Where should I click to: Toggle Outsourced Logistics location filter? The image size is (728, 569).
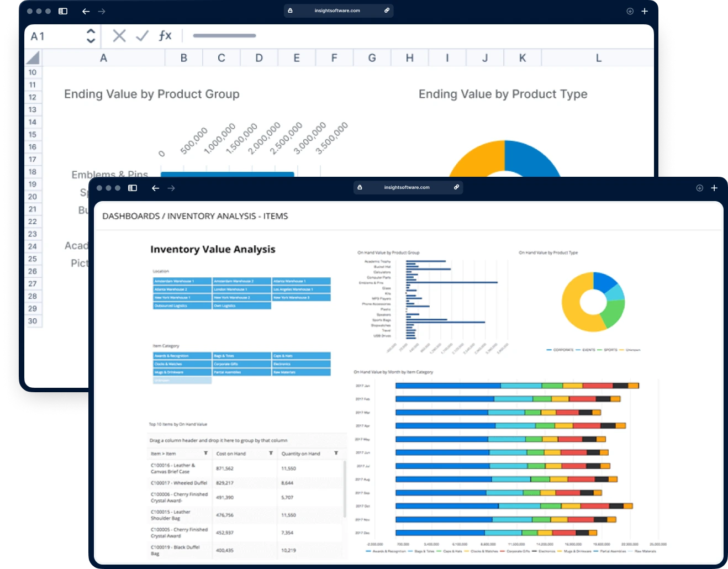click(182, 305)
